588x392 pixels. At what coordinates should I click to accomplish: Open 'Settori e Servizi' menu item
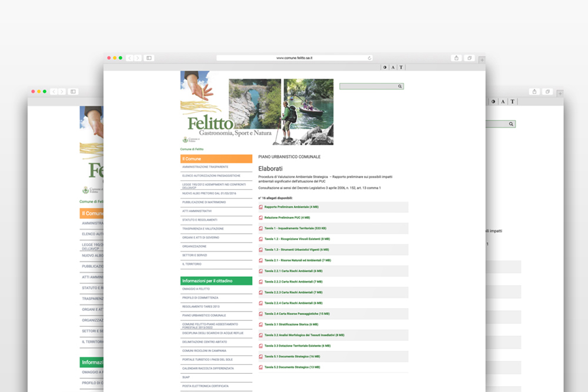pos(195,255)
